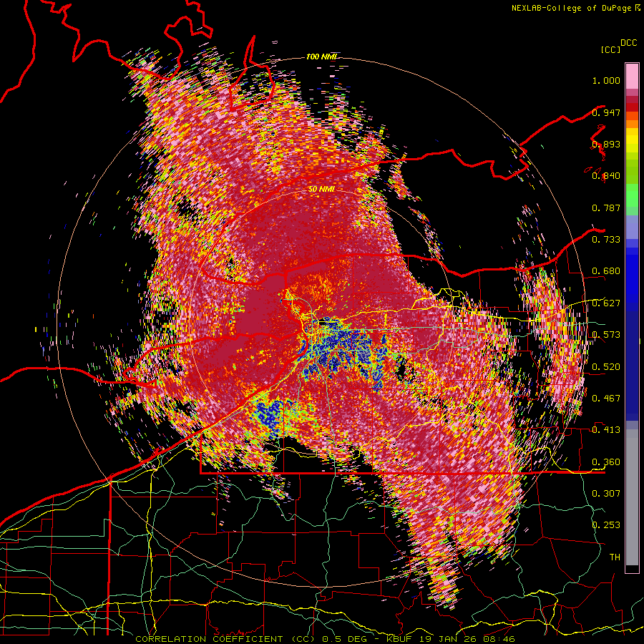
Task: Click the DCC legend title
Action: click(x=628, y=43)
